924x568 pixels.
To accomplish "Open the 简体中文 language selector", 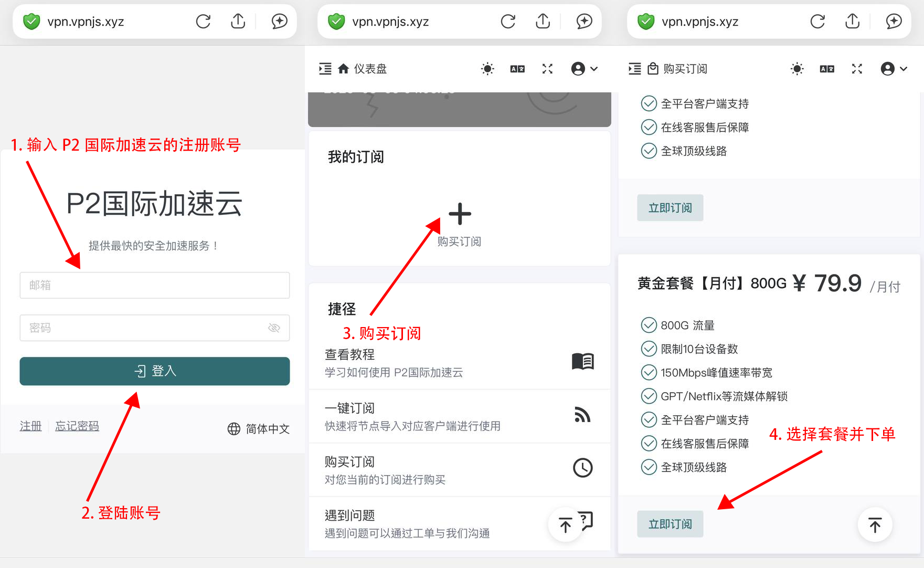I will pos(259,429).
